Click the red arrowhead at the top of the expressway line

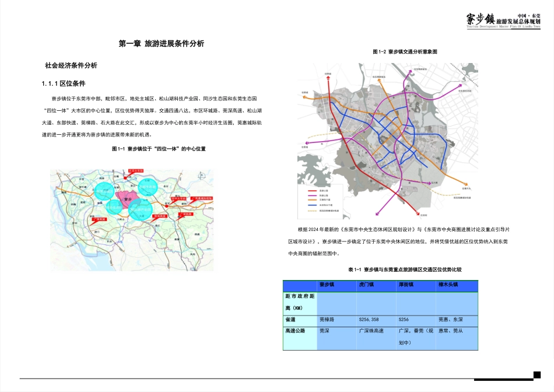click(328, 78)
